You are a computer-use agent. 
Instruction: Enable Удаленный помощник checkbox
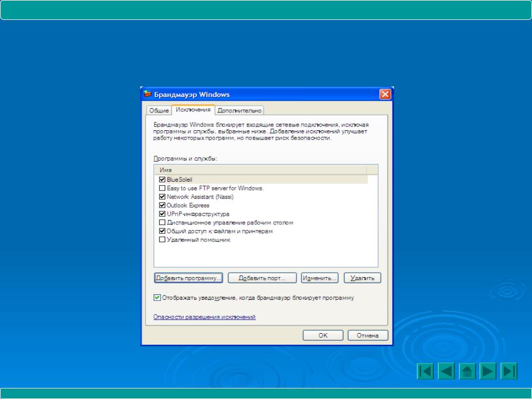[162, 239]
